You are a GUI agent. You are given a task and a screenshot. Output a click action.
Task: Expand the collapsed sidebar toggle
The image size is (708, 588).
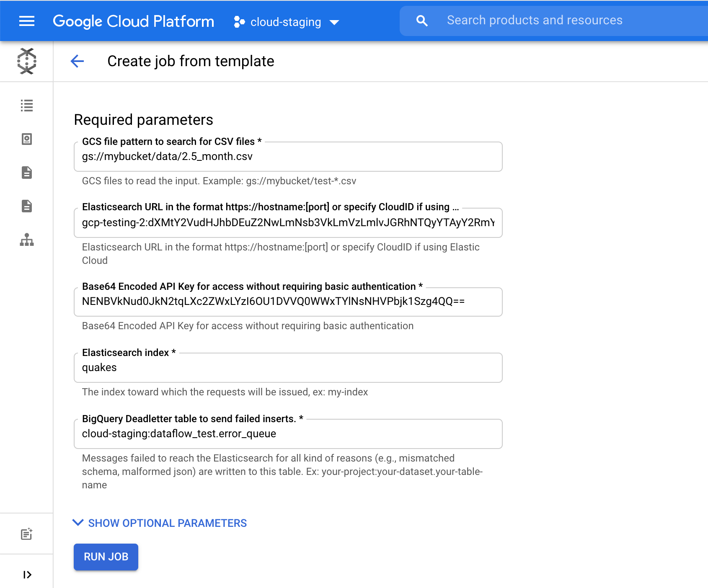pos(27,575)
